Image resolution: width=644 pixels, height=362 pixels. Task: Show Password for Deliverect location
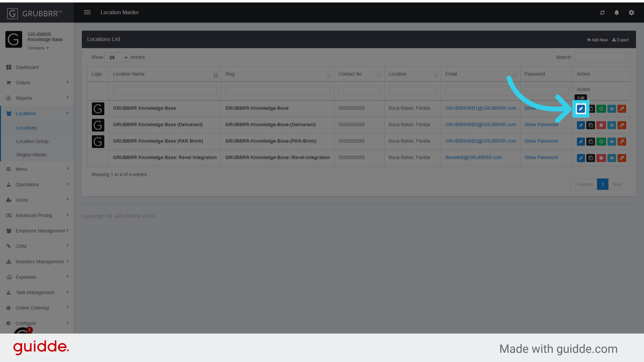[x=541, y=125]
